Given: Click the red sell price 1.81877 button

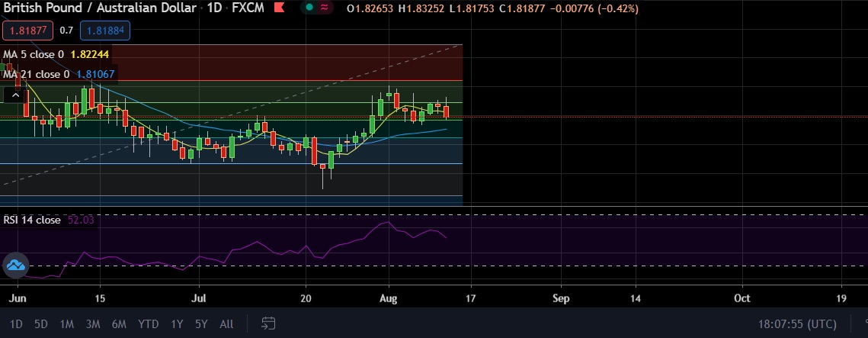Looking at the screenshot, I should 27,31.
